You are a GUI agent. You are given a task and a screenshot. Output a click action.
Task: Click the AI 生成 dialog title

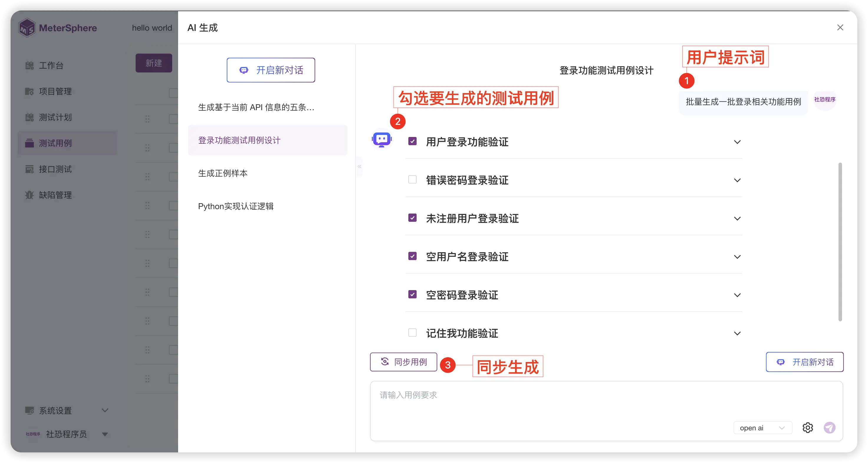[x=203, y=28]
